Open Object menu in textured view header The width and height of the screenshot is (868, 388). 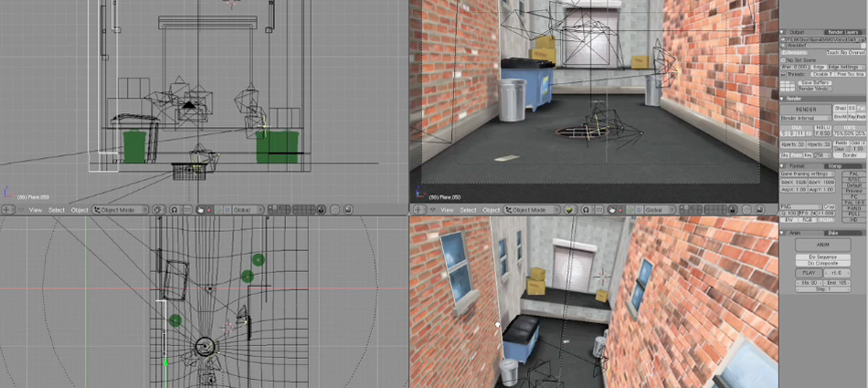pos(492,210)
